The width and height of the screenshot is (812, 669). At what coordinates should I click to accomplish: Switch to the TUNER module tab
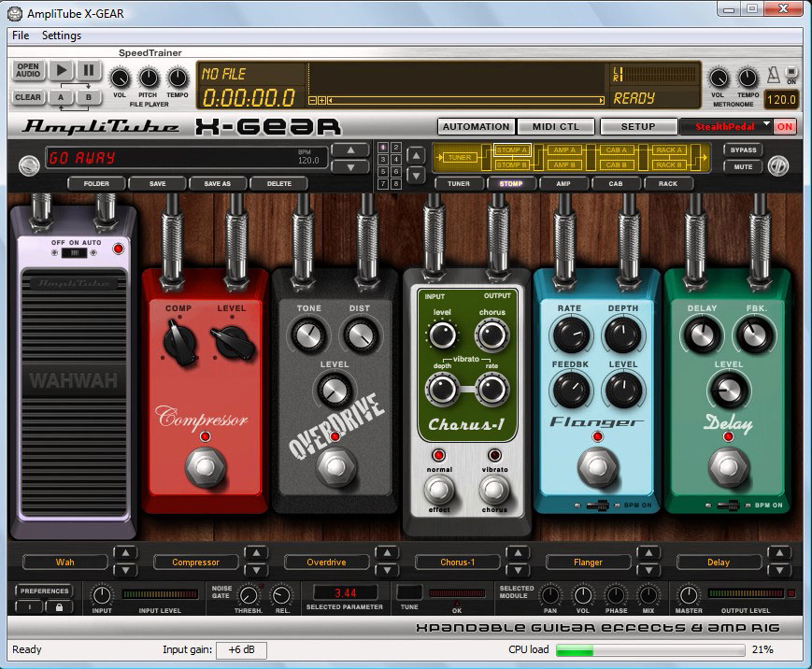tap(459, 184)
